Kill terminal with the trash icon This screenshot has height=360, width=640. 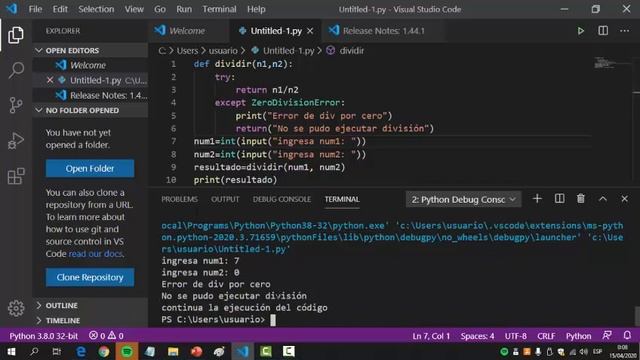pyautogui.click(x=580, y=199)
